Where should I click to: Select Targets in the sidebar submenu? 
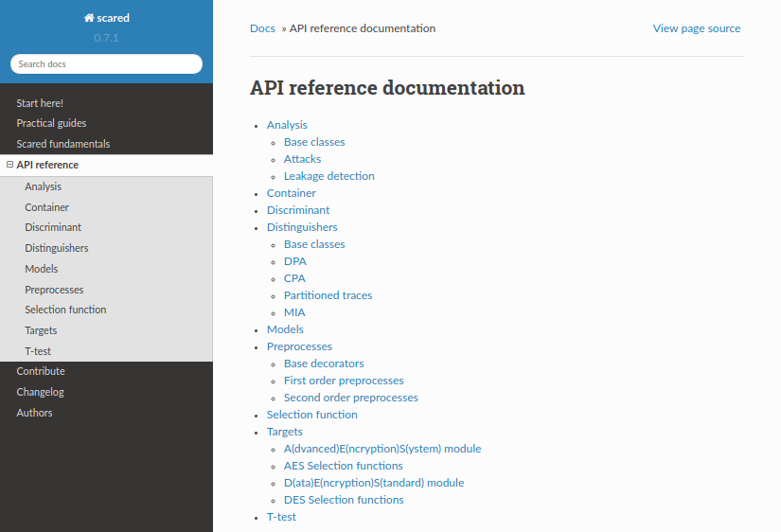[41, 330]
